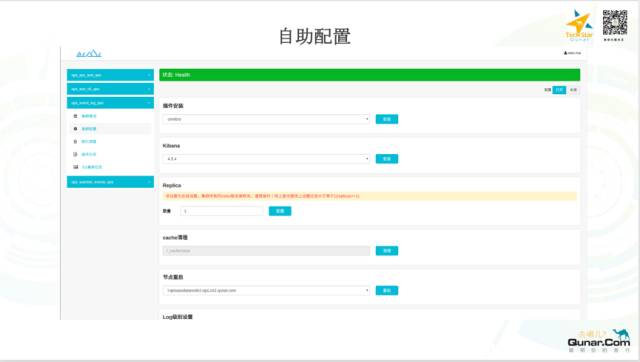Click the document-edit icon in the sidebar submenu
The height and width of the screenshot is (362, 640).
point(75,154)
